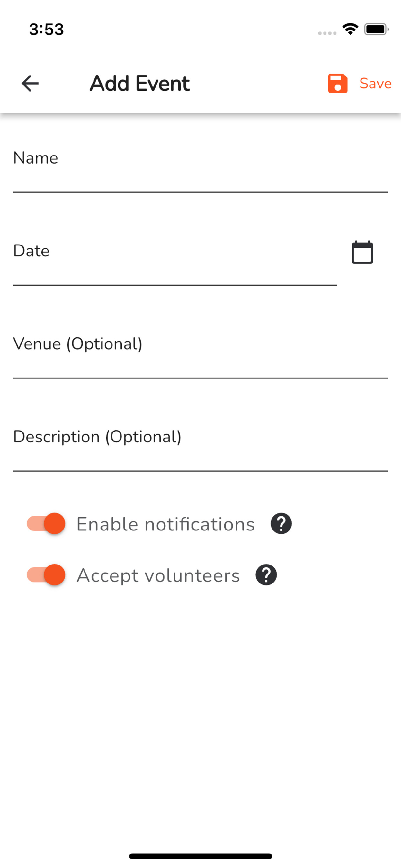
Task: Turn off the Enable notifications switch
Action: pyautogui.click(x=46, y=524)
